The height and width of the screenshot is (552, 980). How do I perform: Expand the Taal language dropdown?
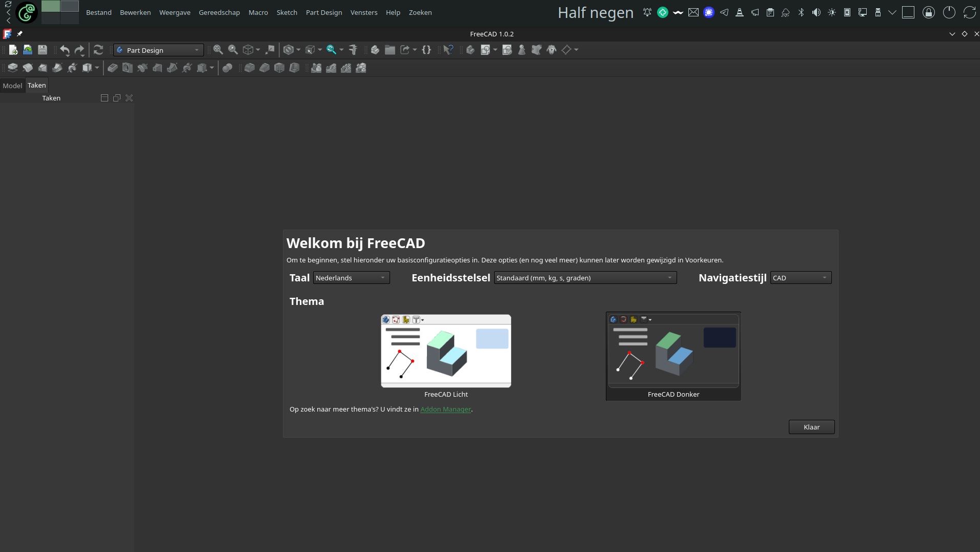coord(351,278)
